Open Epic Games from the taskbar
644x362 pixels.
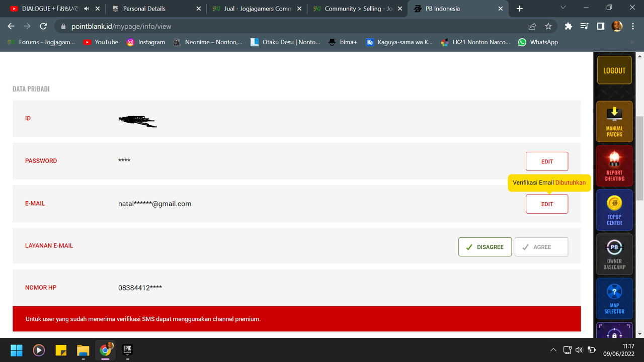coord(127,350)
